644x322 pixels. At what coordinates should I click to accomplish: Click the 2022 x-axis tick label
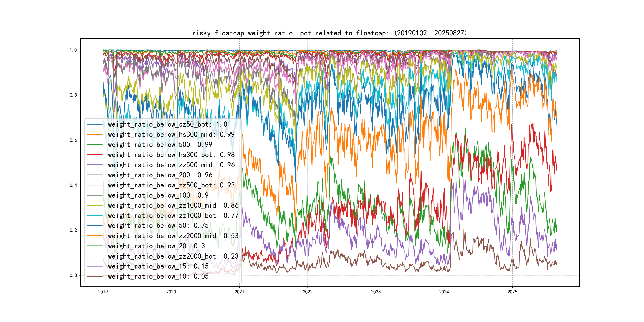tap(307, 292)
